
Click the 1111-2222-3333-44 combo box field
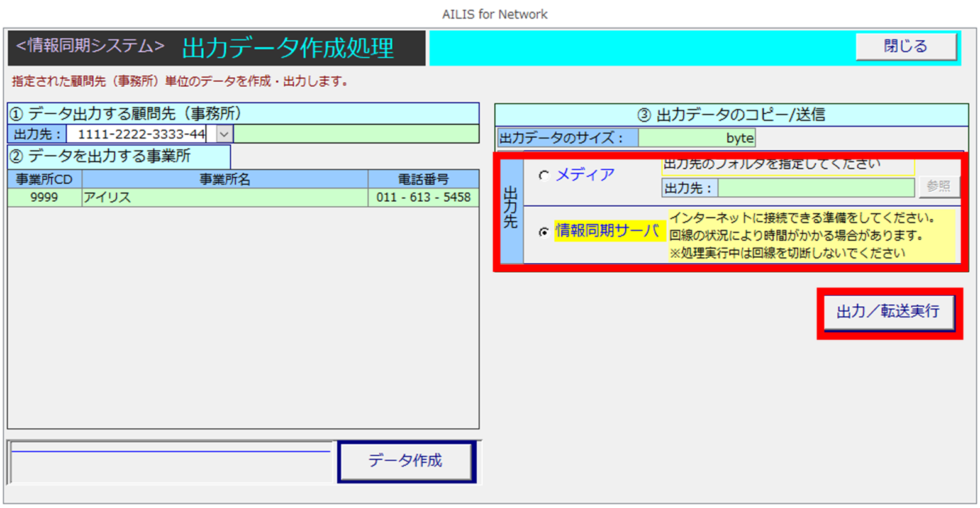click(141, 135)
